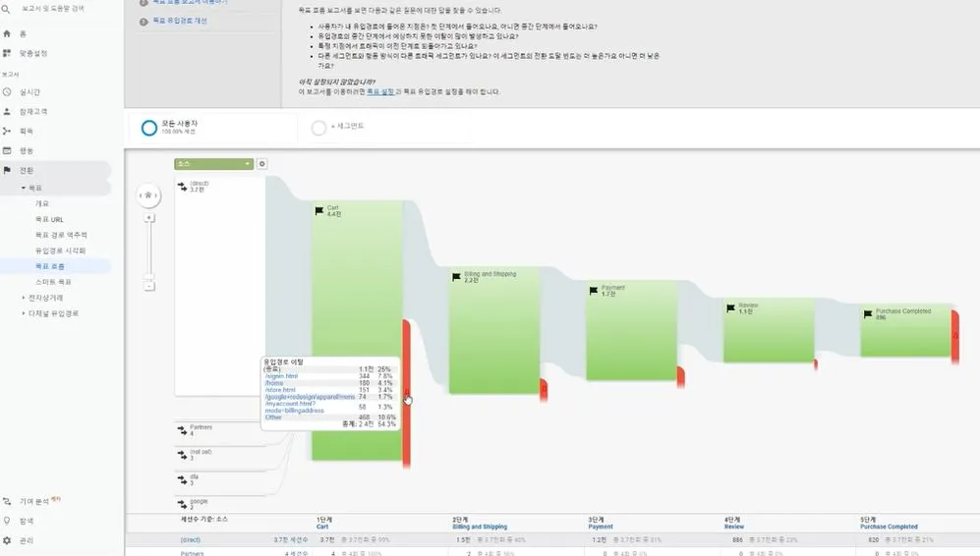
Task: Click the Purchase Completed step node
Action: point(905,330)
